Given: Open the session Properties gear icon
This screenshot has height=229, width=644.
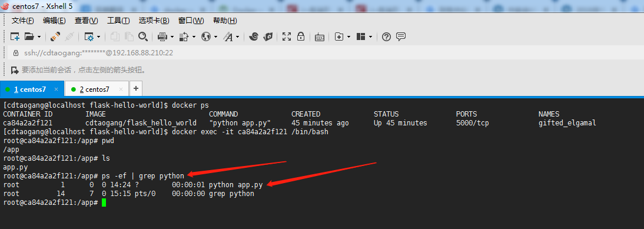Looking at the screenshot, I should tap(89, 37).
